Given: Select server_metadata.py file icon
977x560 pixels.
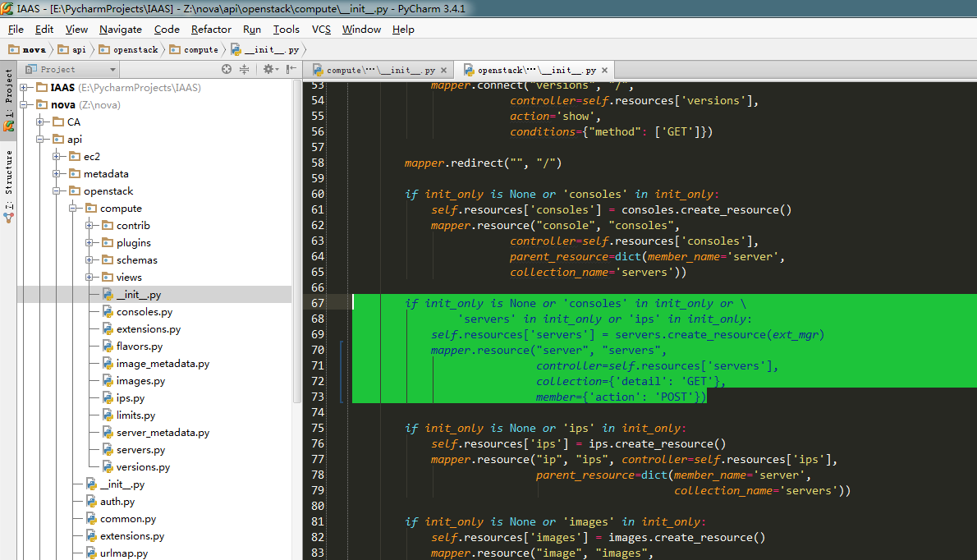Looking at the screenshot, I should 108,432.
